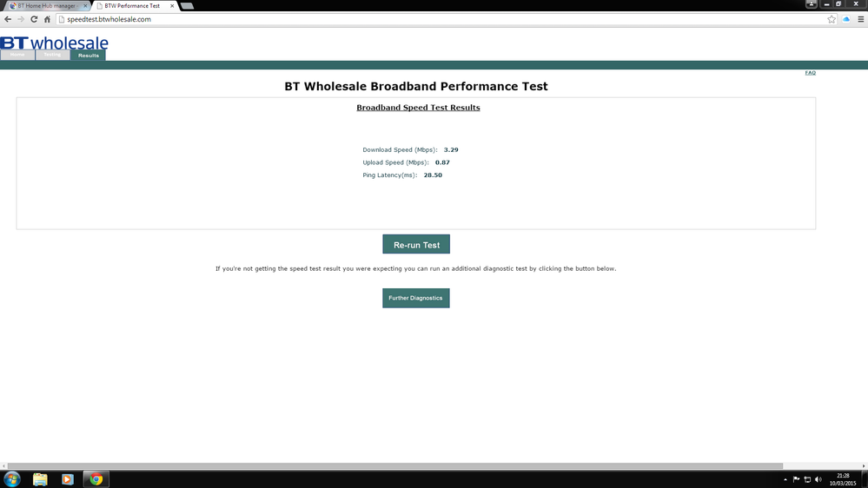Click the Chrome user profile button
The image size is (868, 488).
pos(812,3)
